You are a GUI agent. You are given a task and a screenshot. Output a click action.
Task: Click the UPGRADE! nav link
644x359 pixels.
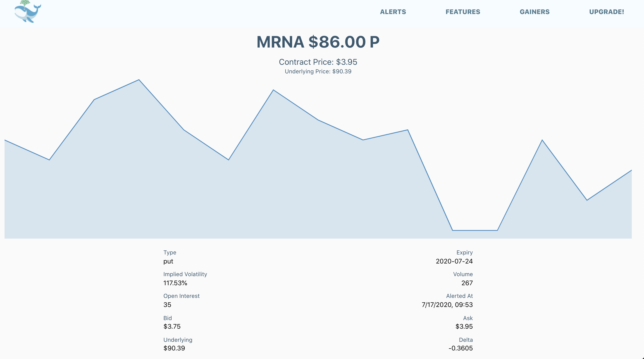click(606, 12)
